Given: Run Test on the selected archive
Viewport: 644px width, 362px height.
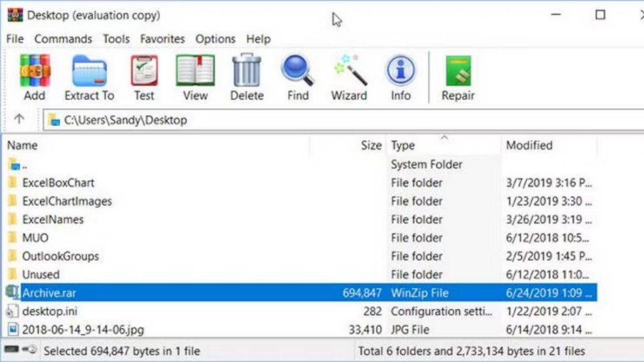Looking at the screenshot, I should coord(144,77).
